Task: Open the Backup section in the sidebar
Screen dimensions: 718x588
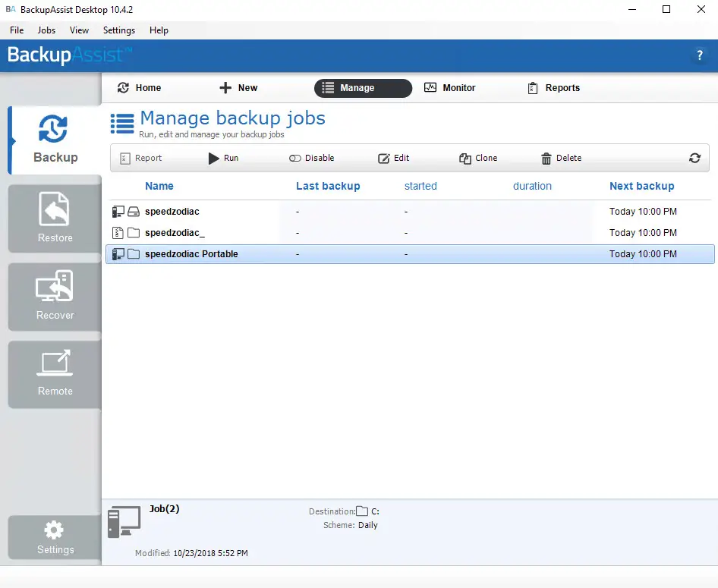Action: 55,140
